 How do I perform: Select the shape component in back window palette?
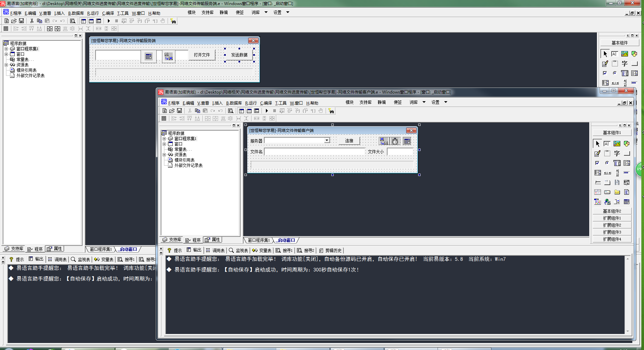click(x=634, y=54)
